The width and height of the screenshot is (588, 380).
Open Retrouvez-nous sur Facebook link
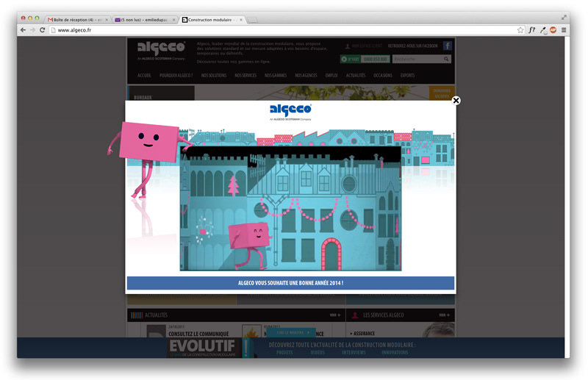point(412,46)
